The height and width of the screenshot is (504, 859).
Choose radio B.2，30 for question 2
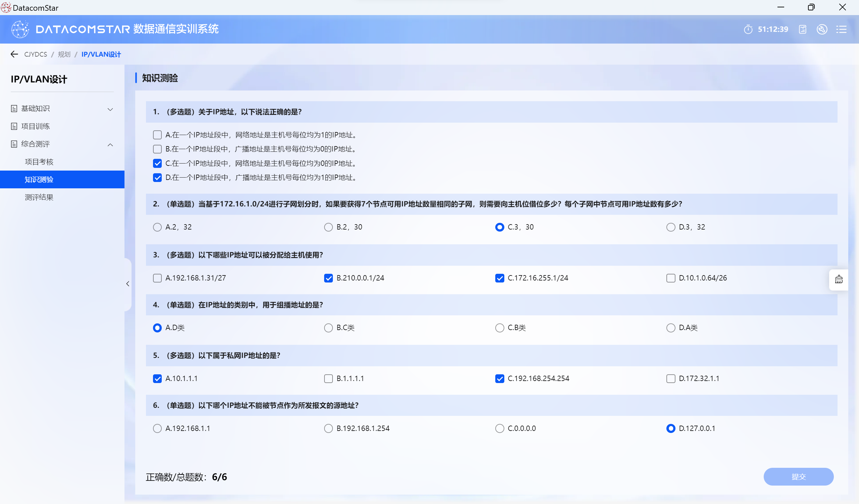[328, 227]
